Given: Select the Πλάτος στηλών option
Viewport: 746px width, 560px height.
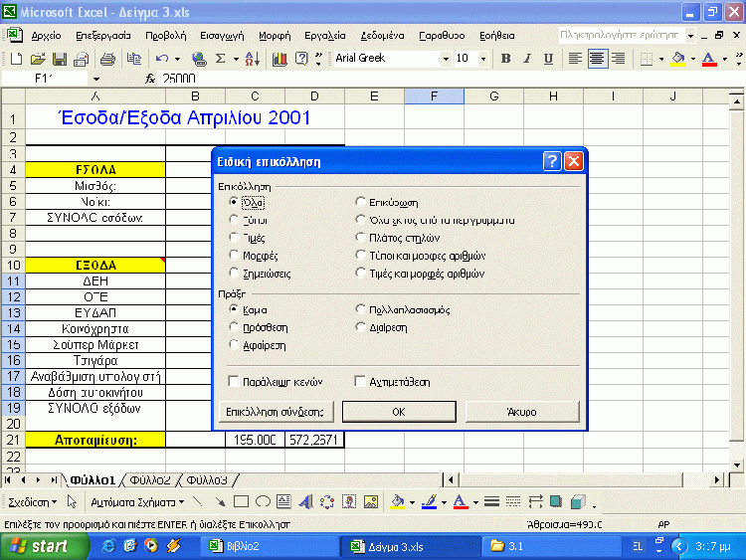Looking at the screenshot, I should pos(398,238).
